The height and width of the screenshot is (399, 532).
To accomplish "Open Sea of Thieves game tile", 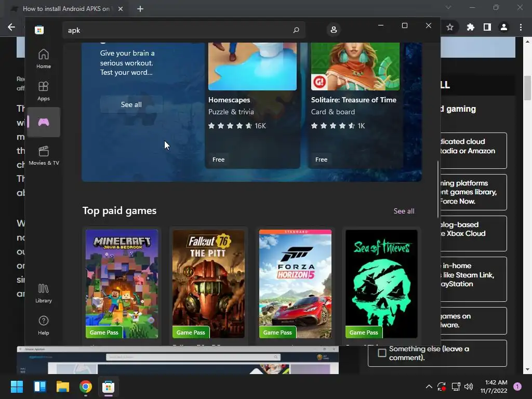I will (381, 284).
